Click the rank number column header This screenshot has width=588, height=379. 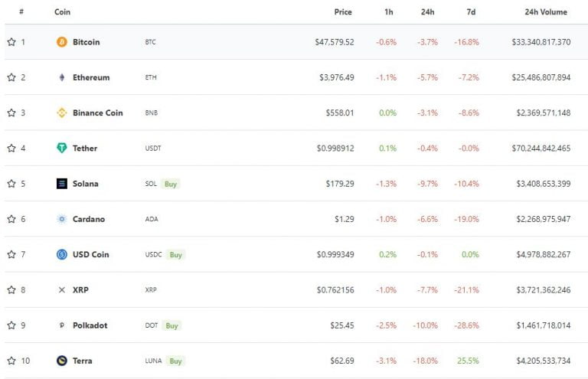(x=21, y=12)
